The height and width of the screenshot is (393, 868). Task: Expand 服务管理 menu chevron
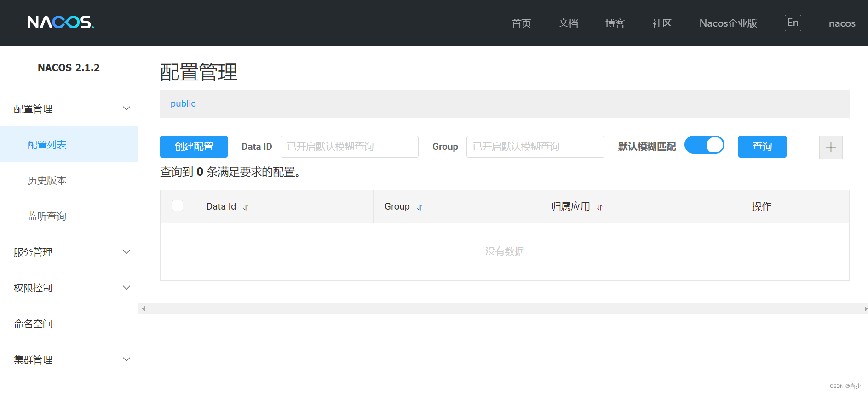click(126, 252)
